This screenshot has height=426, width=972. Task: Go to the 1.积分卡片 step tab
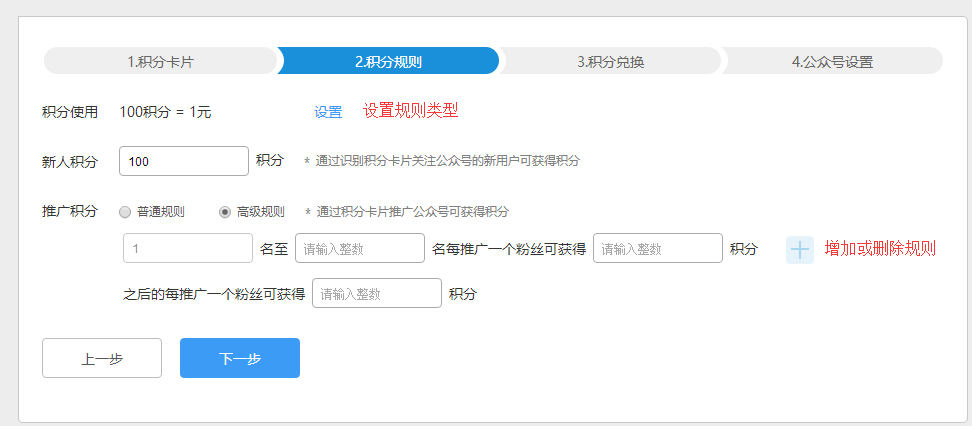160,61
